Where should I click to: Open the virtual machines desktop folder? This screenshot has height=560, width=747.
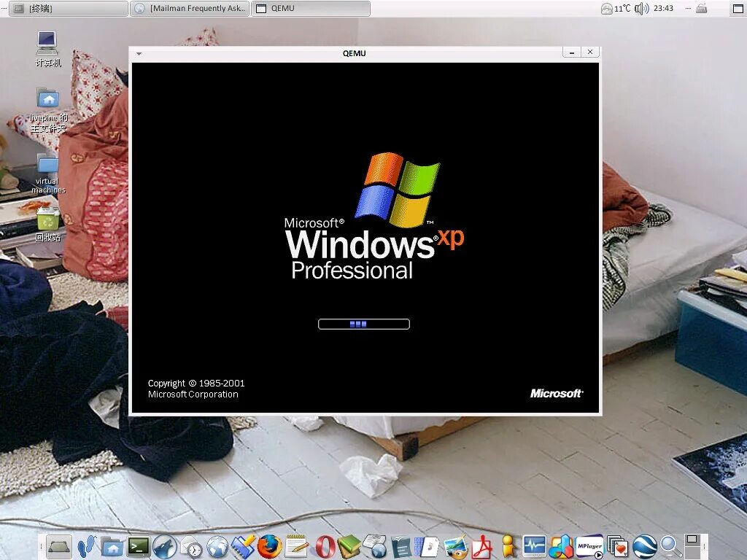click(x=48, y=174)
